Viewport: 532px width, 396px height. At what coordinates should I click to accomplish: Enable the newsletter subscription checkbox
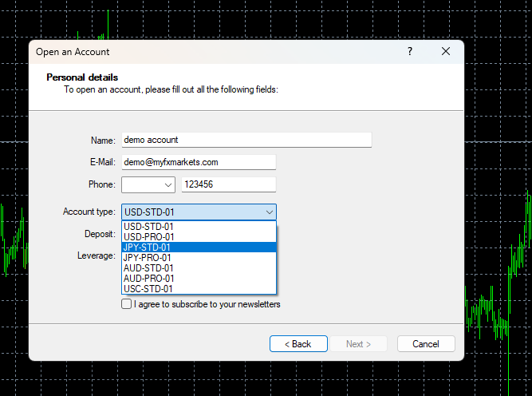[x=126, y=304]
